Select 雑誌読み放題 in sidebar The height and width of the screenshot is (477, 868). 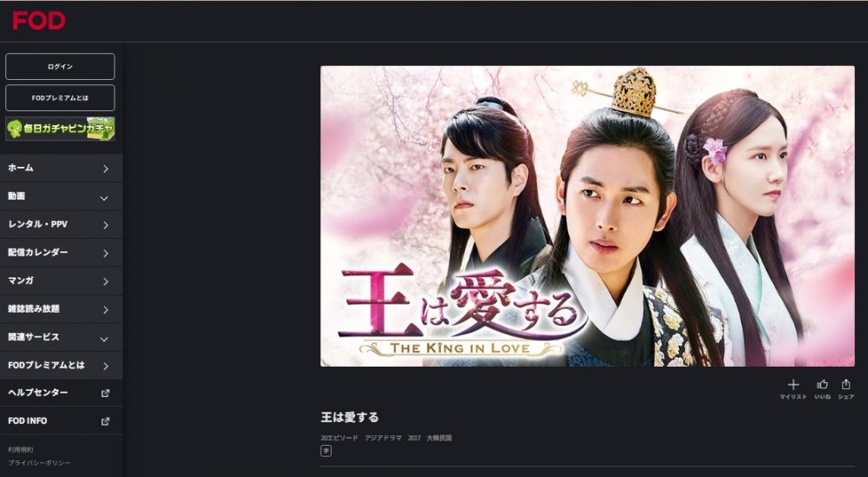pos(61,309)
